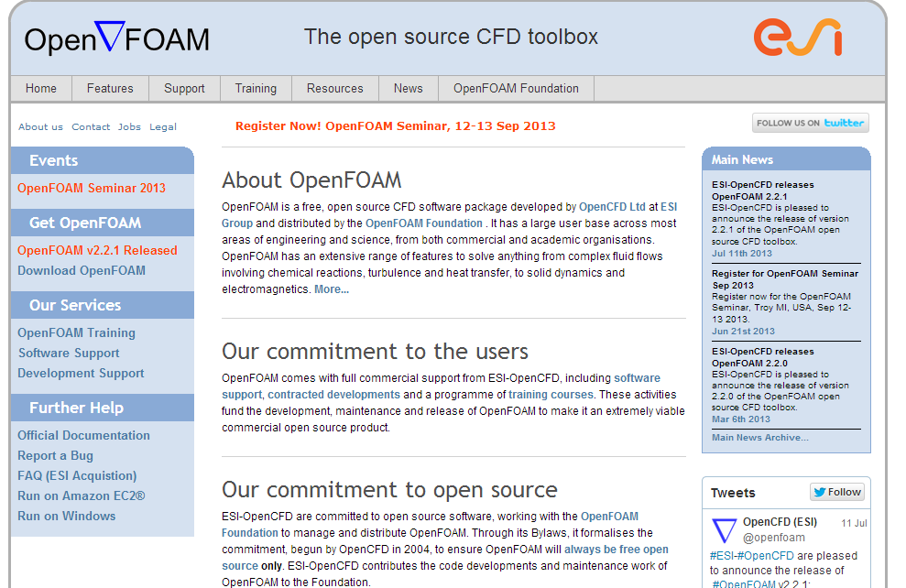Click the Twitter Follow button in Tweets
Screen dimensions: 906x588
(x=837, y=492)
